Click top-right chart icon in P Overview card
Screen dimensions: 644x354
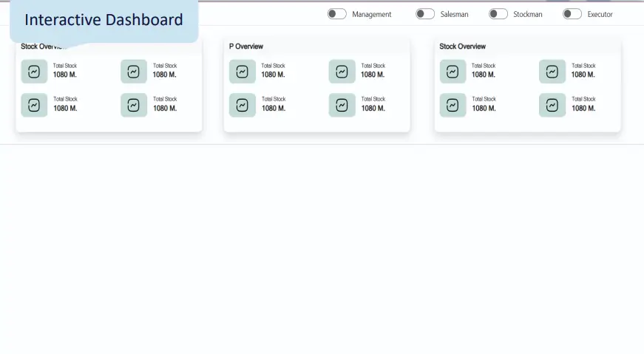point(342,72)
